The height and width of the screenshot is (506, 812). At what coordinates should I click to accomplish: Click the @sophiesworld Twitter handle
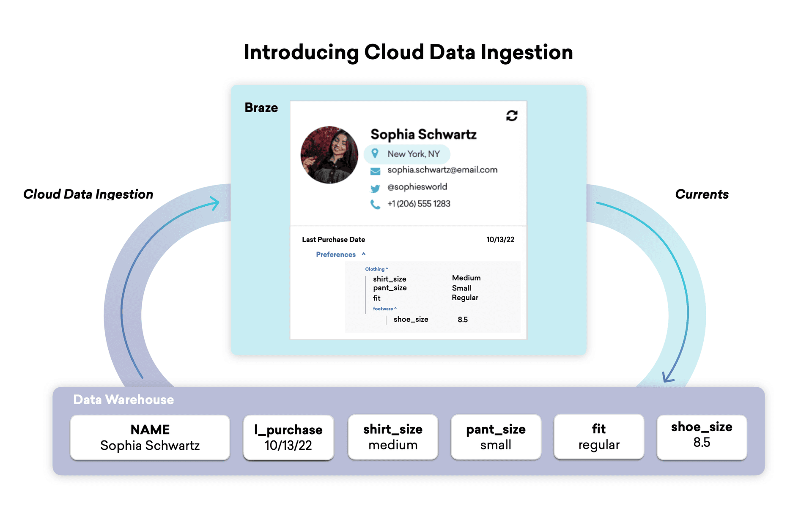tap(417, 187)
